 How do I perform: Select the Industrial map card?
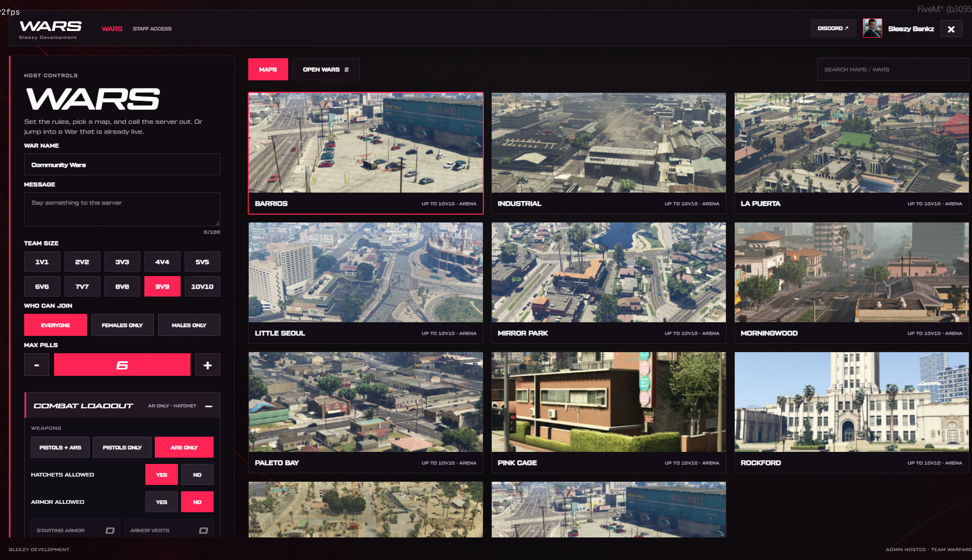[609, 153]
